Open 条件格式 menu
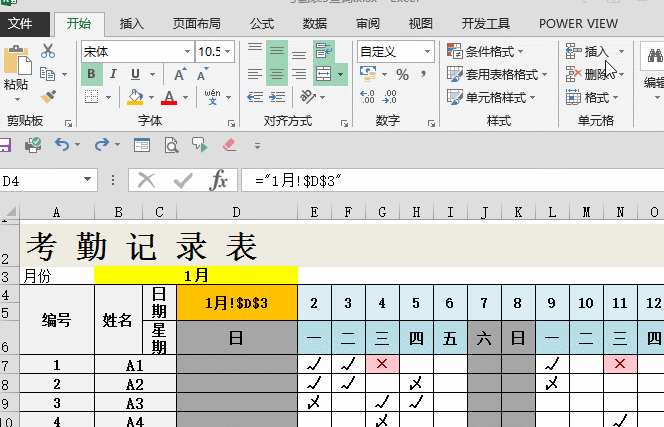This screenshot has width=664, height=427. coord(485,52)
